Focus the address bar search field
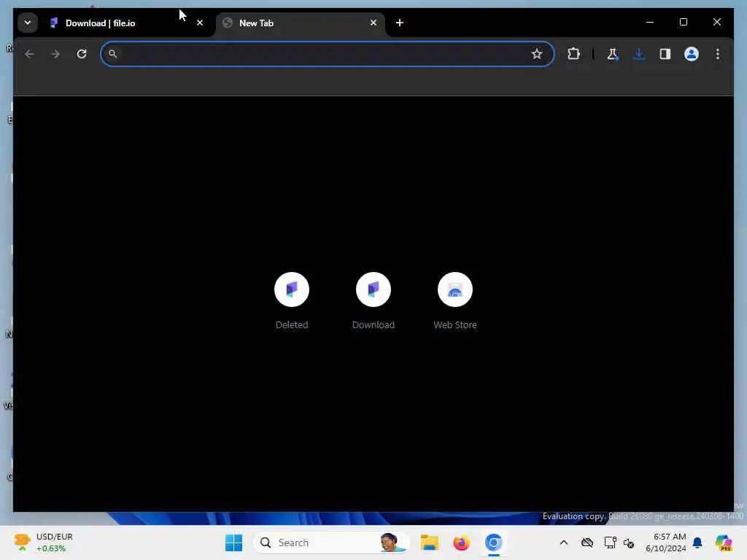 (x=328, y=54)
